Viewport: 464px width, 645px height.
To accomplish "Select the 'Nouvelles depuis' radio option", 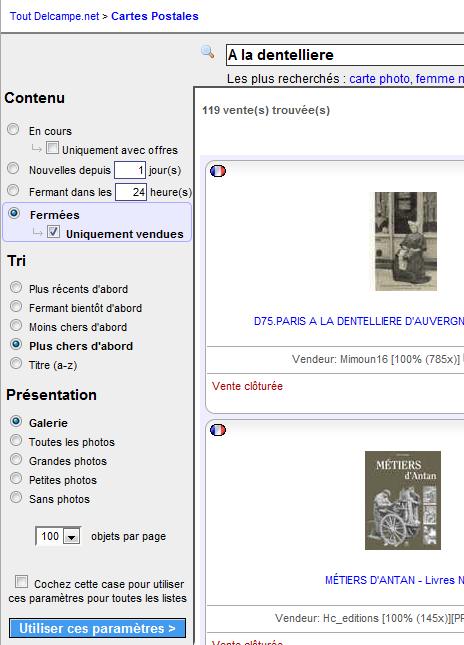I will [13, 168].
